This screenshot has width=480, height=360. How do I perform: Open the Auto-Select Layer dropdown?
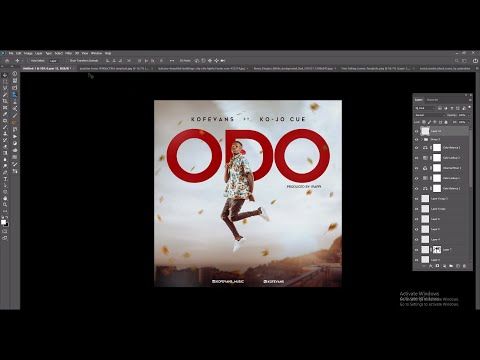pyautogui.click(x=55, y=61)
